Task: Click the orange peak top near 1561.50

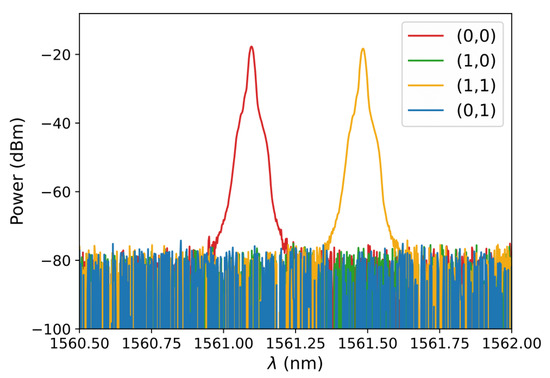Action: (x=363, y=49)
